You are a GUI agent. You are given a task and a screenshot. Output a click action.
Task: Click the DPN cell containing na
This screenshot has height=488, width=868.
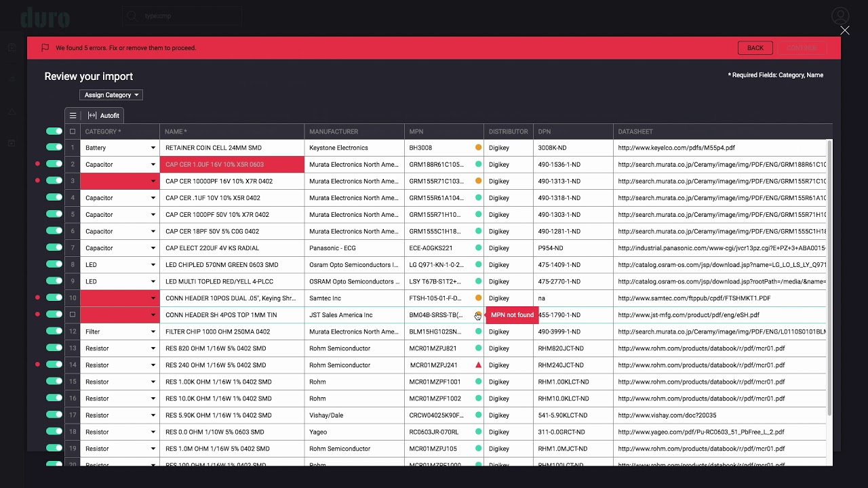pos(573,298)
